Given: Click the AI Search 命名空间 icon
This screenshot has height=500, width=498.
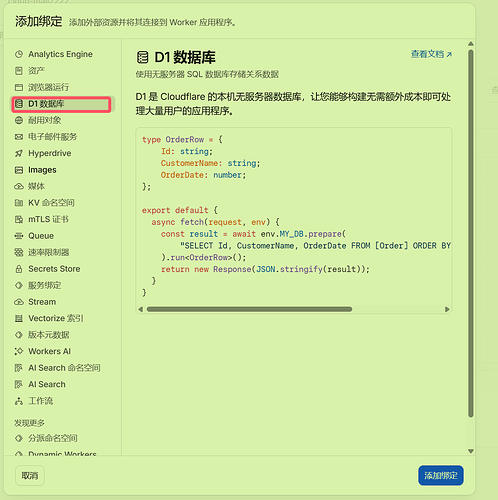Looking at the screenshot, I should (x=19, y=368).
